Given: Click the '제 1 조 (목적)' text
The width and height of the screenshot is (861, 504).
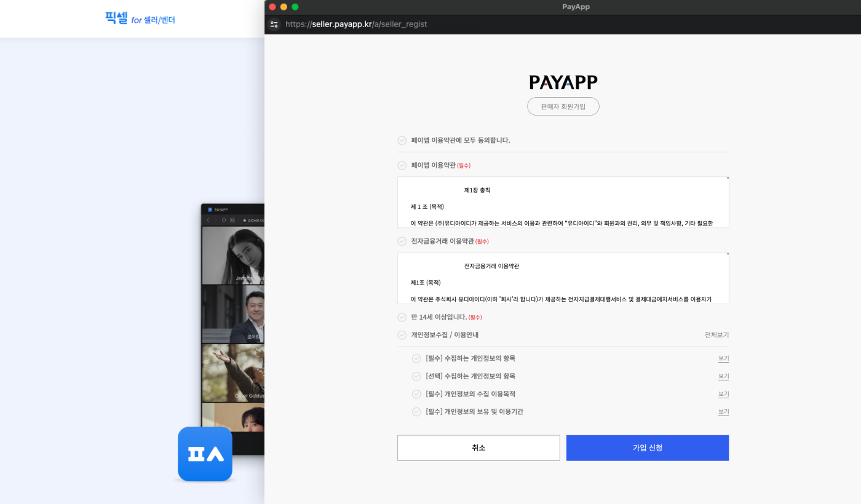Looking at the screenshot, I should (427, 207).
